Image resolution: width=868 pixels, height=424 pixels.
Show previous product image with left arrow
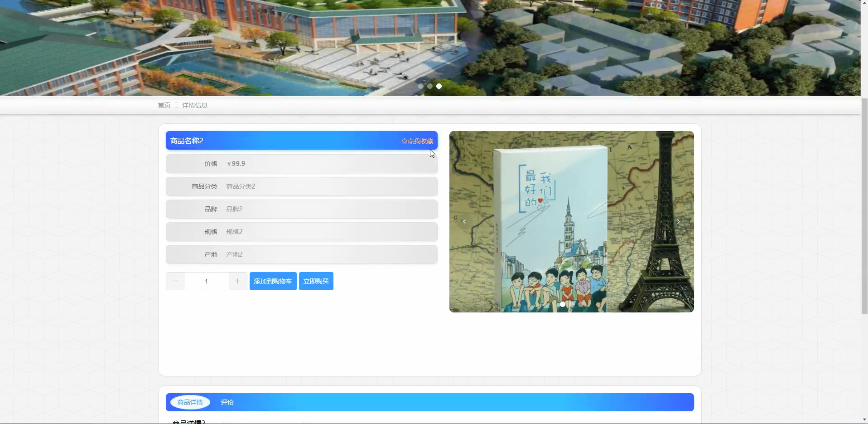464,222
